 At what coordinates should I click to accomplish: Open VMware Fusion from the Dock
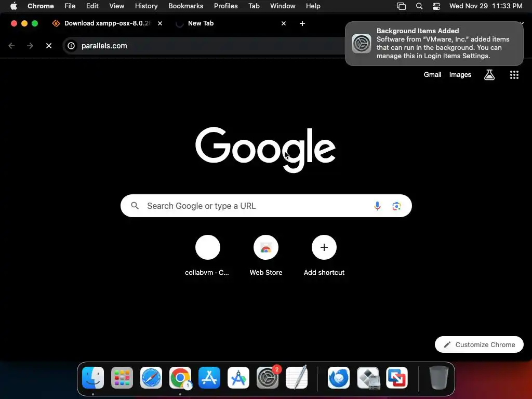coord(396,377)
